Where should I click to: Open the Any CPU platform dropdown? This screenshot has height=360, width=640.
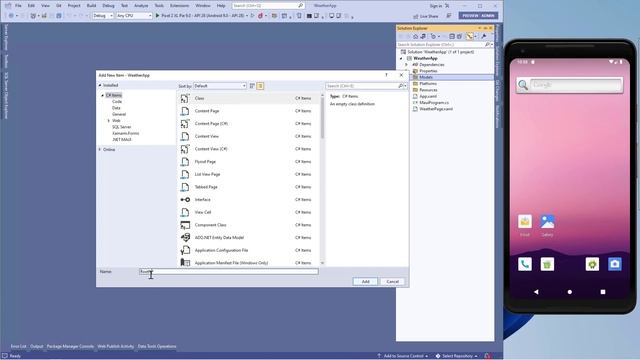tap(134, 16)
